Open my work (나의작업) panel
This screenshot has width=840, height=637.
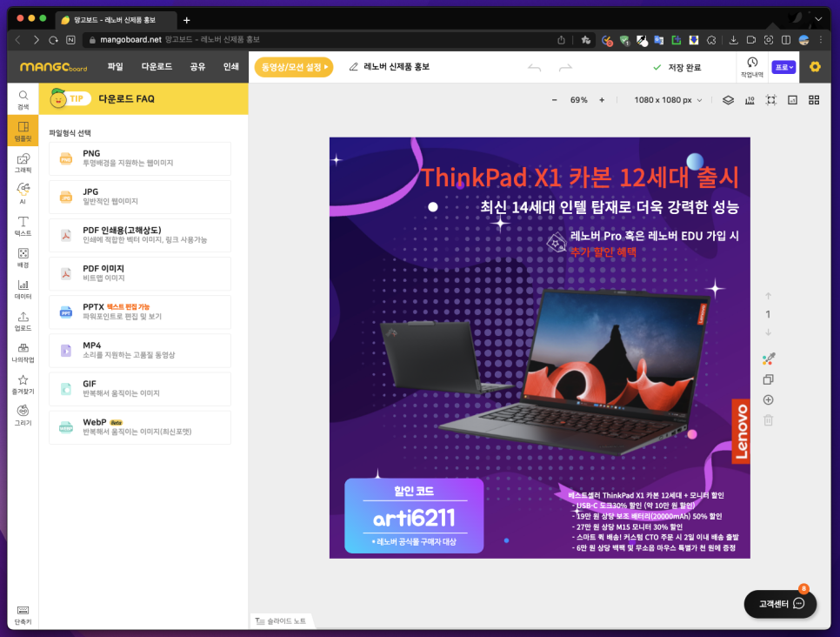[x=23, y=352]
